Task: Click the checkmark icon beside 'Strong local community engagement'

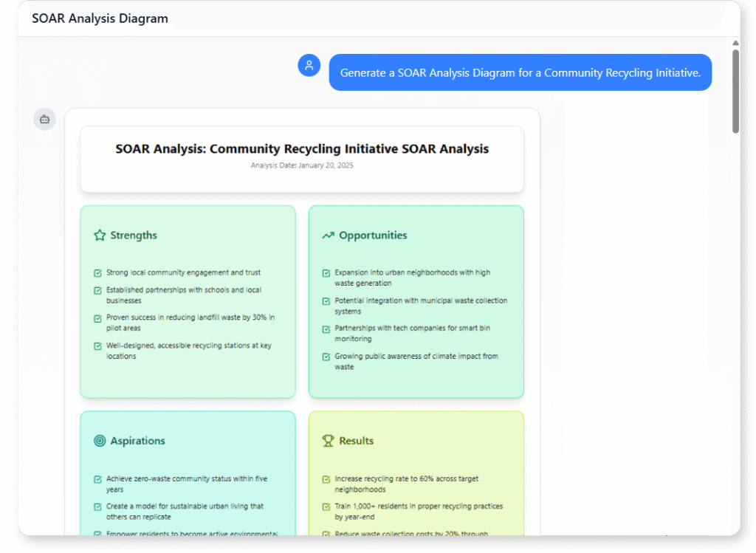Action: (97, 272)
